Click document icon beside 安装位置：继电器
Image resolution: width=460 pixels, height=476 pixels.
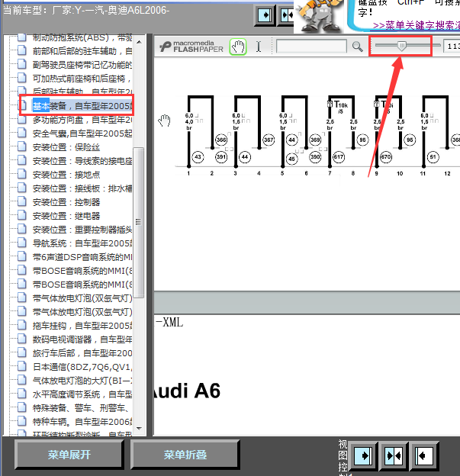click(22, 215)
